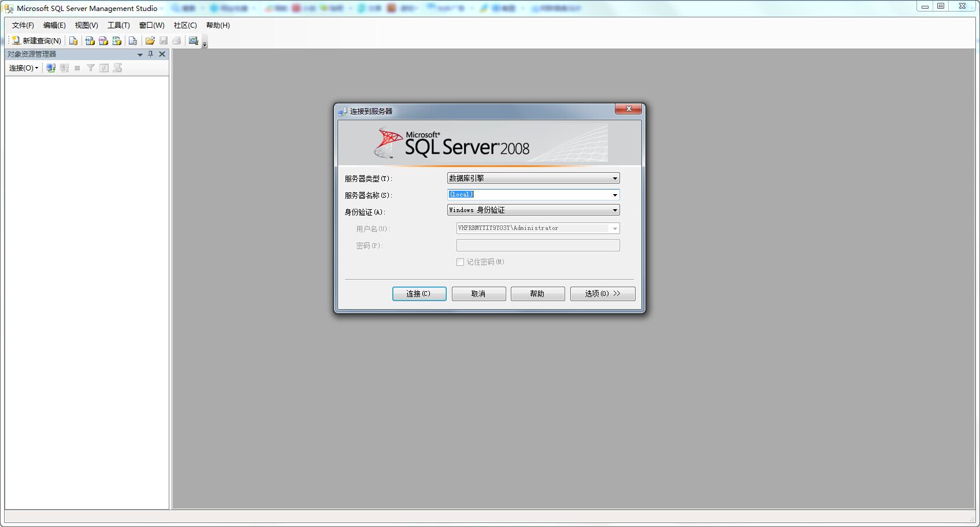Viewport: 980px width, 527px height.
Task: Toggle the Remember password (记住密码) checkbox
Action: (x=460, y=262)
